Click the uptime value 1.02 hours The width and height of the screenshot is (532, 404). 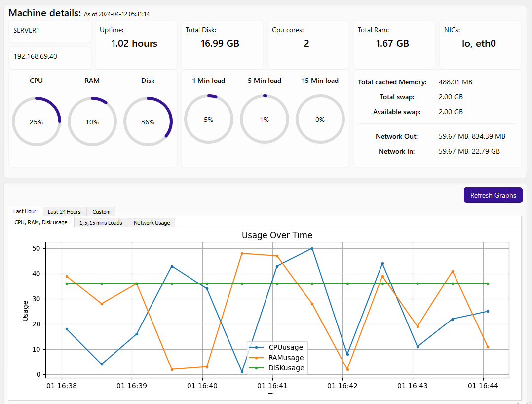pos(134,43)
